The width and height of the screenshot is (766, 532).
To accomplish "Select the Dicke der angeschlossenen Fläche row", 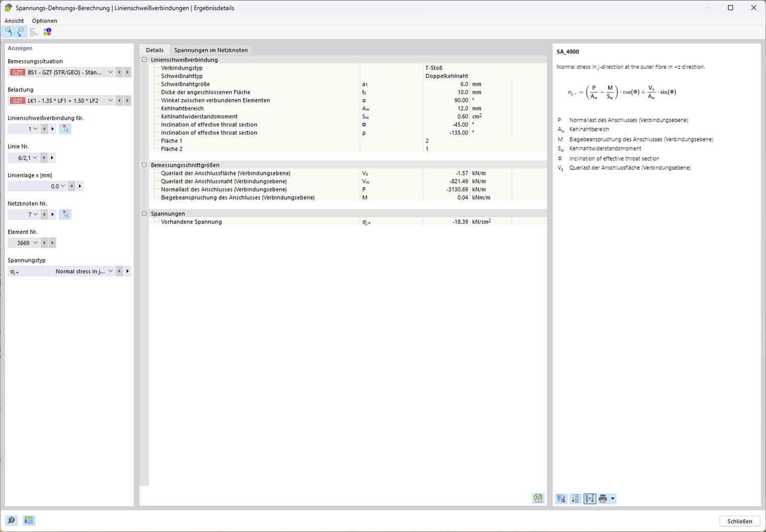I will click(x=348, y=92).
